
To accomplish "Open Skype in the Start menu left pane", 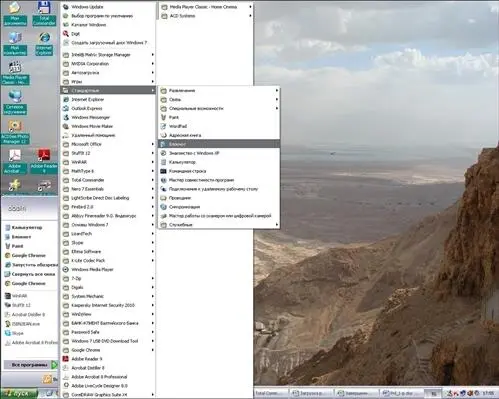I will click(x=30, y=333).
